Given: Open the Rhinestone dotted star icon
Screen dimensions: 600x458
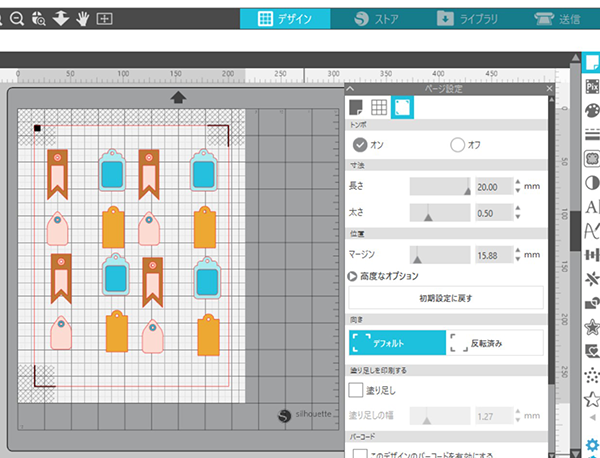Looking at the screenshot, I should click(592, 375).
